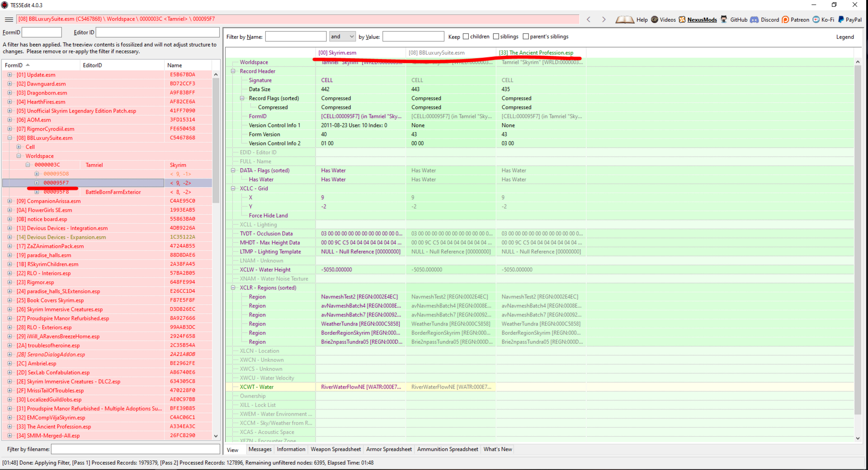This screenshot has height=470, width=868.
Task: Collapse the Worldspace tree node
Action: pyautogui.click(x=19, y=156)
